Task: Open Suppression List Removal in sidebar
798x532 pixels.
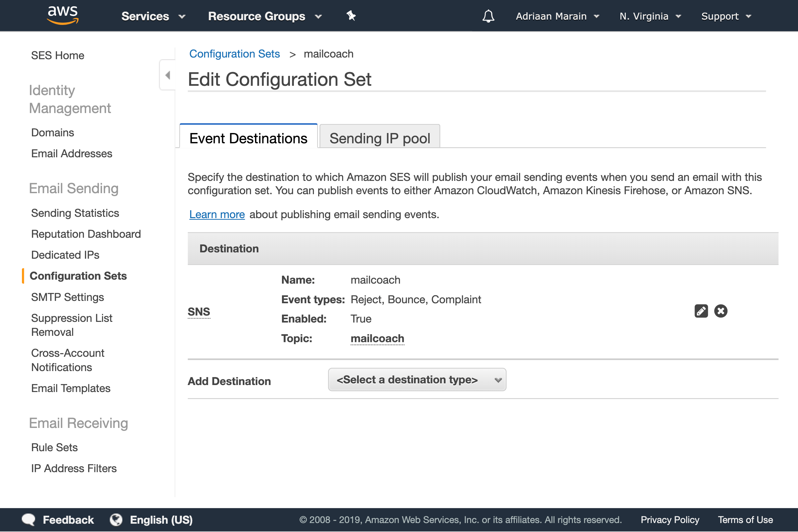Action: (71, 325)
